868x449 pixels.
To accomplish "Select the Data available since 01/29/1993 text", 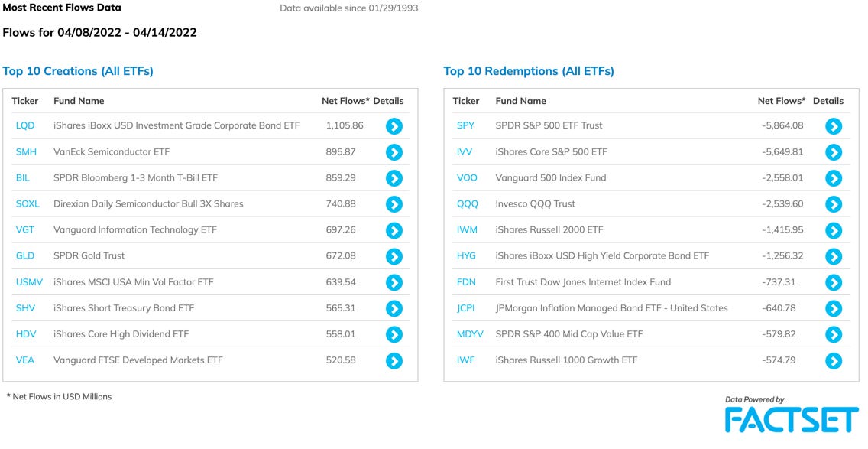I will click(x=348, y=8).
